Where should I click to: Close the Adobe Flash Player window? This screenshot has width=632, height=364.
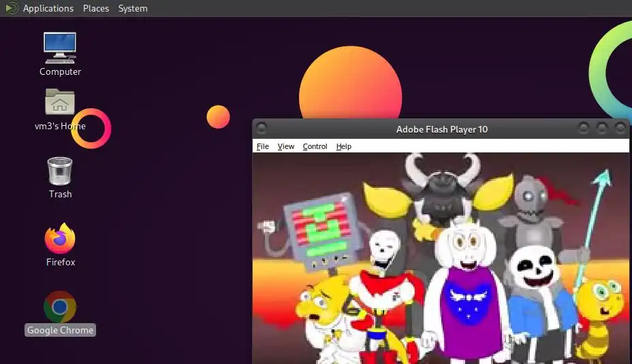point(620,129)
